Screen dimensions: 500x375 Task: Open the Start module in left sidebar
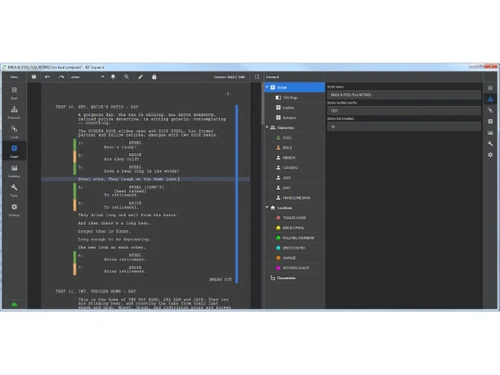click(14, 93)
